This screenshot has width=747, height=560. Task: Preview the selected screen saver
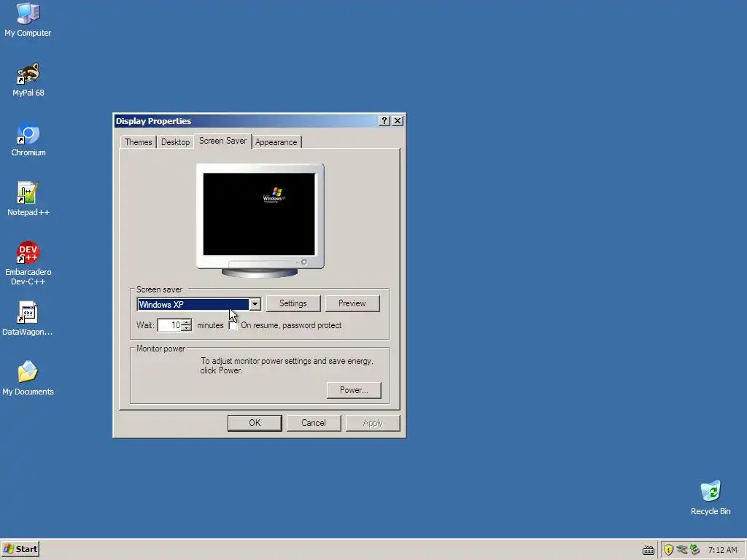point(352,303)
